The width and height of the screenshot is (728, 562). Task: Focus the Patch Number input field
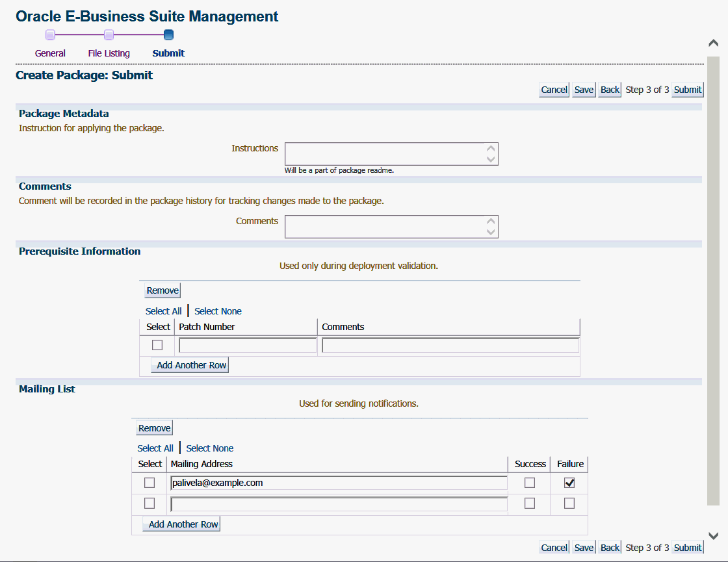click(248, 345)
